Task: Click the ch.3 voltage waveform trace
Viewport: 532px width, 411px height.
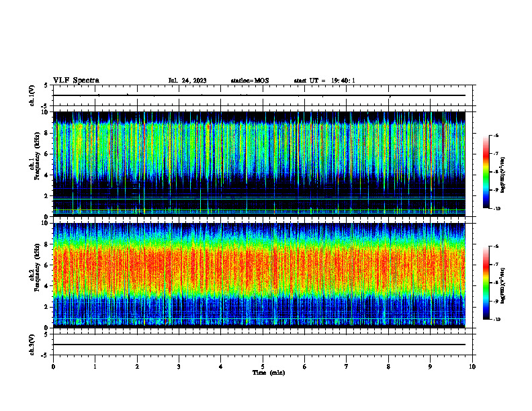Action: pos(259,345)
